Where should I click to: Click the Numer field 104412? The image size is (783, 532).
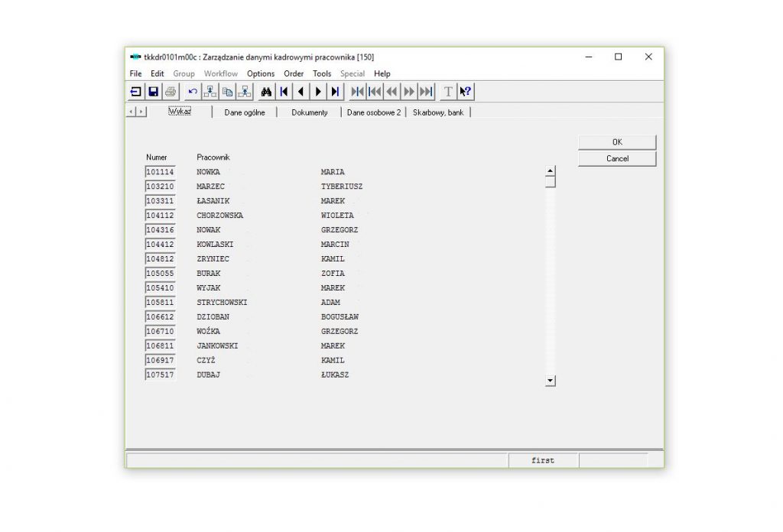tap(161, 244)
